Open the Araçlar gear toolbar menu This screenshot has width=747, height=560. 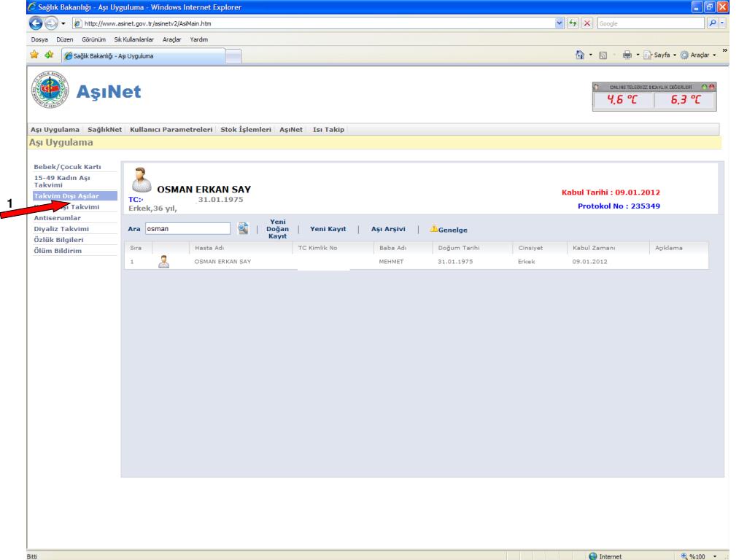tap(698, 55)
